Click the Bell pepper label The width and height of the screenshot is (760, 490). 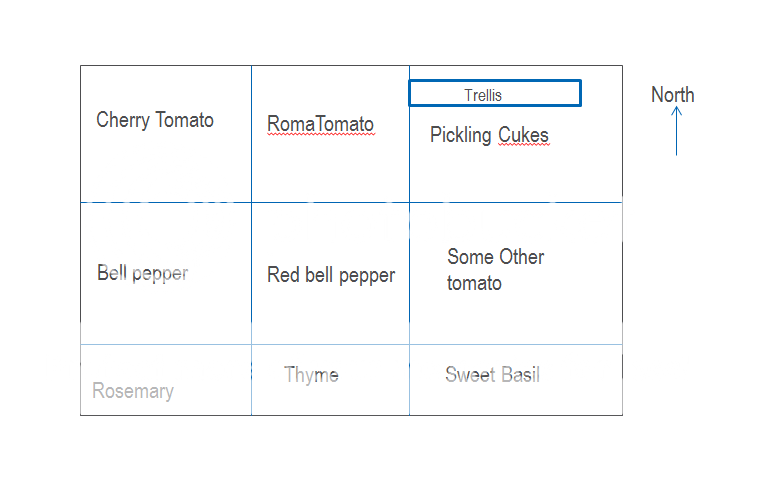point(142,273)
